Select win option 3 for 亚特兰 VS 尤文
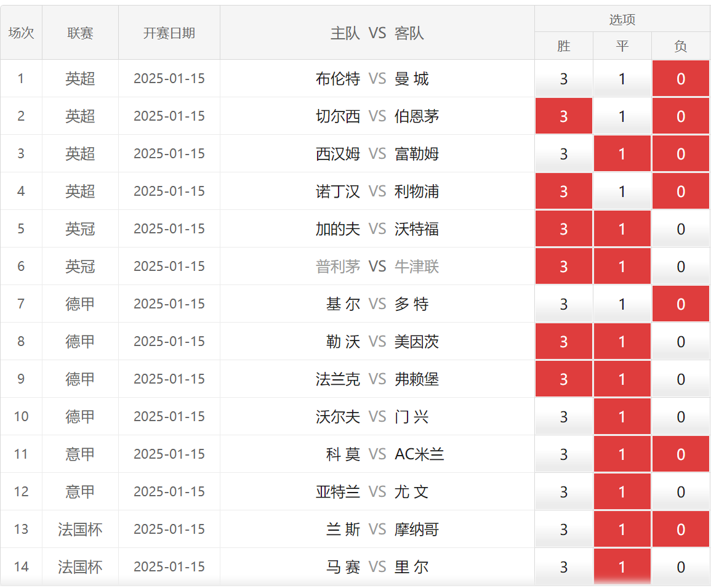Viewport: 711px width, 588px height. 564,491
